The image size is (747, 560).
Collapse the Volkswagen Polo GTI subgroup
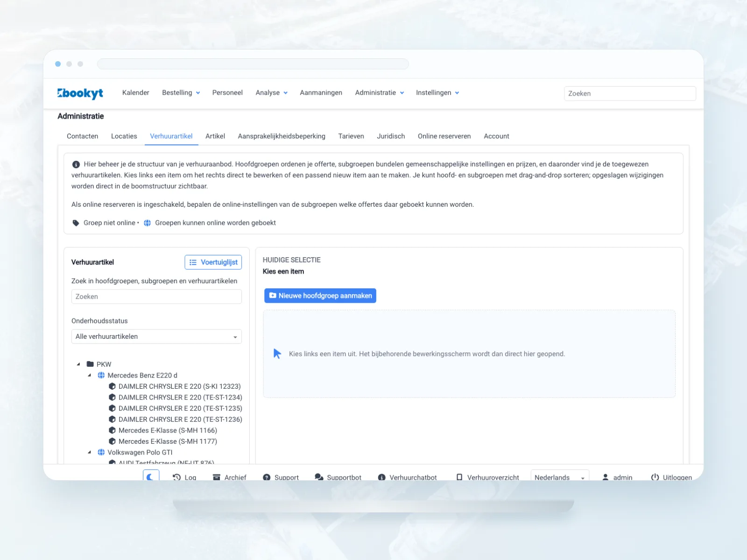pyautogui.click(x=90, y=452)
